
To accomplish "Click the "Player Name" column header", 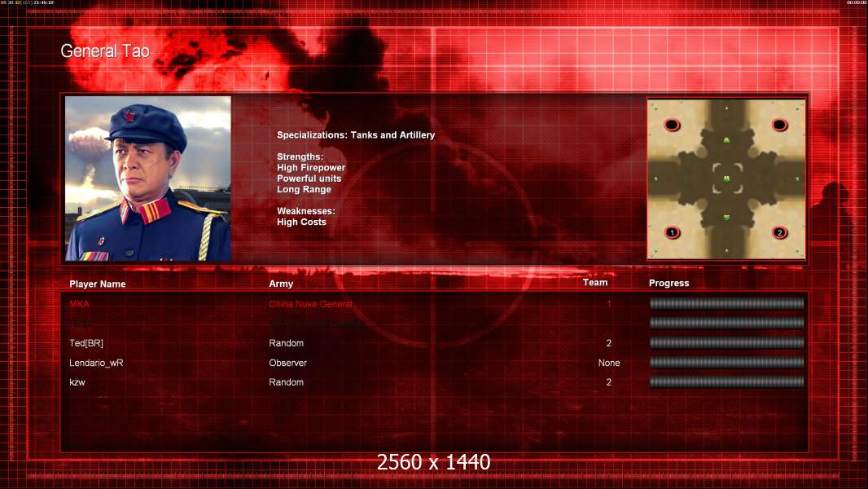I will pyautogui.click(x=98, y=284).
